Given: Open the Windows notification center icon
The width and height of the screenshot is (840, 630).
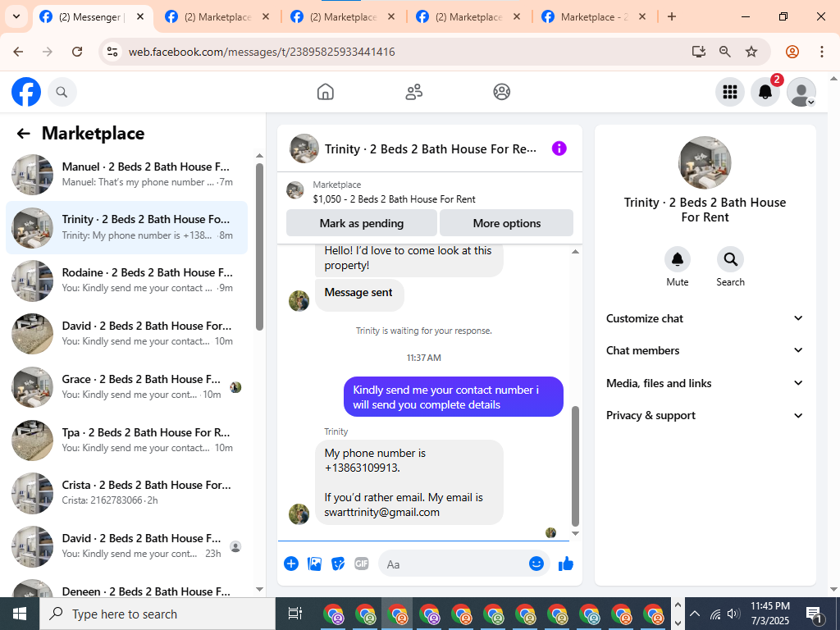Looking at the screenshot, I should (x=815, y=614).
